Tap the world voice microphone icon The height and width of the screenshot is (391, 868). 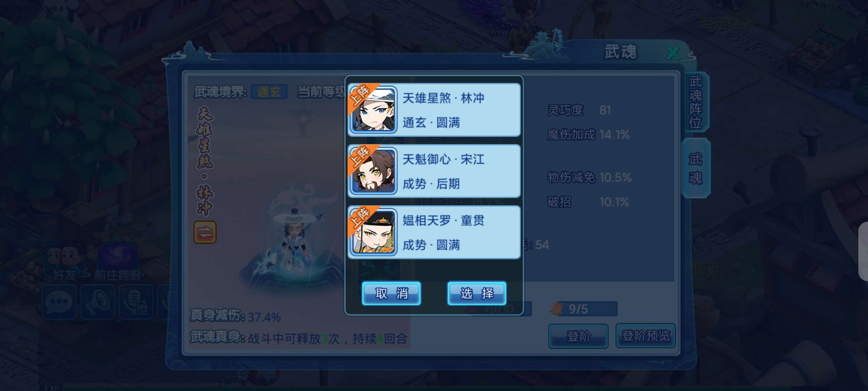[x=136, y=302]
